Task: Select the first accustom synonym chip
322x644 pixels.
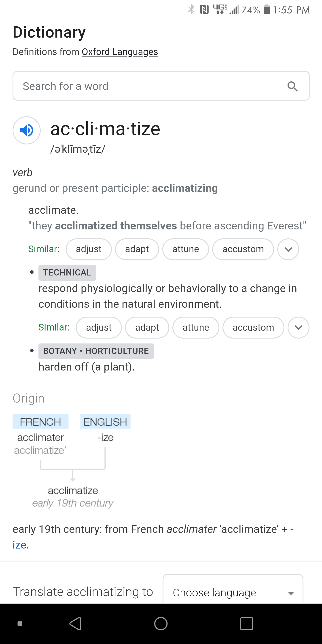Action: (243, 249)
